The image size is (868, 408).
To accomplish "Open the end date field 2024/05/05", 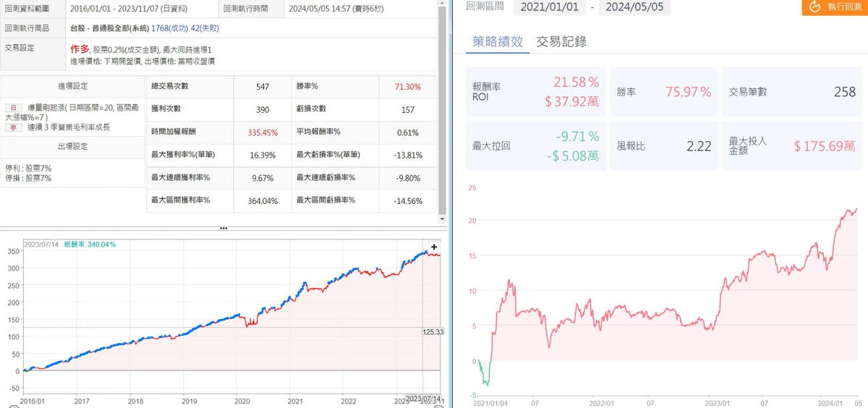I will [635, 7].
